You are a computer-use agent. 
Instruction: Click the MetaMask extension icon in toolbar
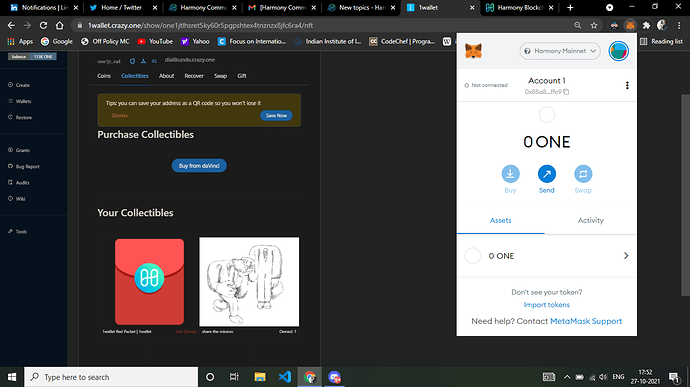tap(630, 26)
